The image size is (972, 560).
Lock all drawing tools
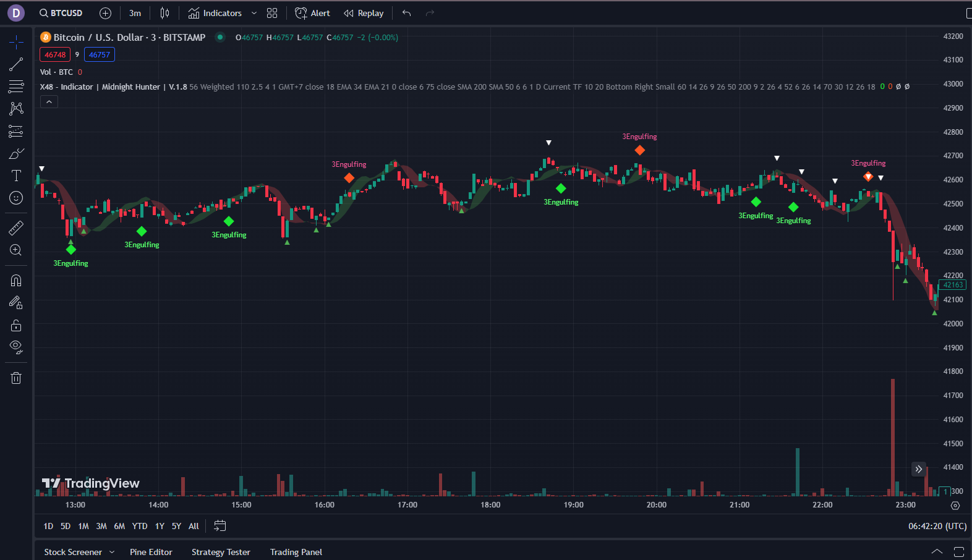click(16, 325)
